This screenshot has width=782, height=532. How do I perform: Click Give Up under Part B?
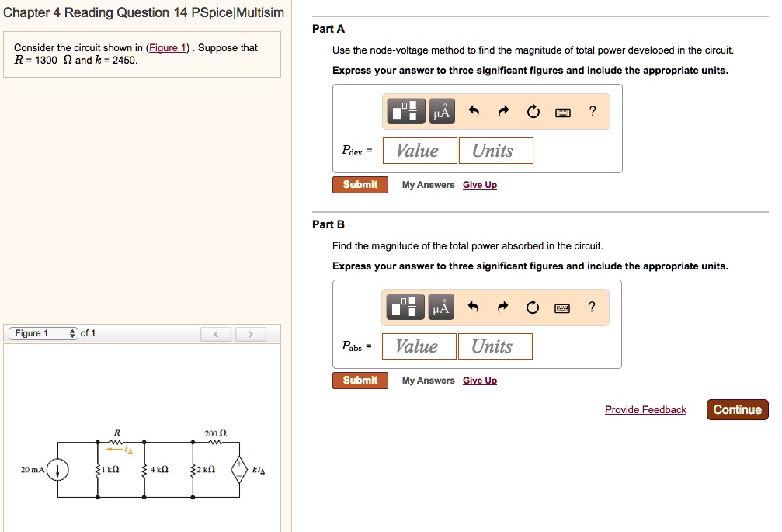point(479,380)
